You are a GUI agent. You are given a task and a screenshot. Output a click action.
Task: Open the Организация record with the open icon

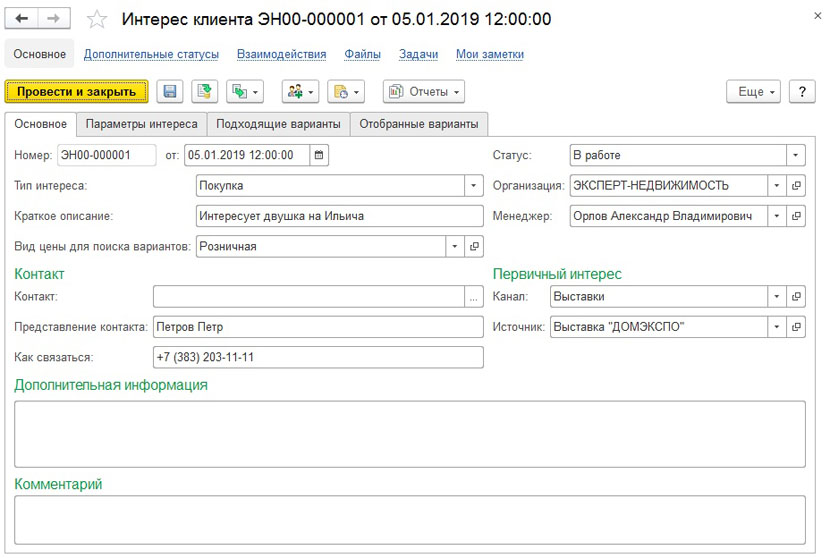coord(796,186)
